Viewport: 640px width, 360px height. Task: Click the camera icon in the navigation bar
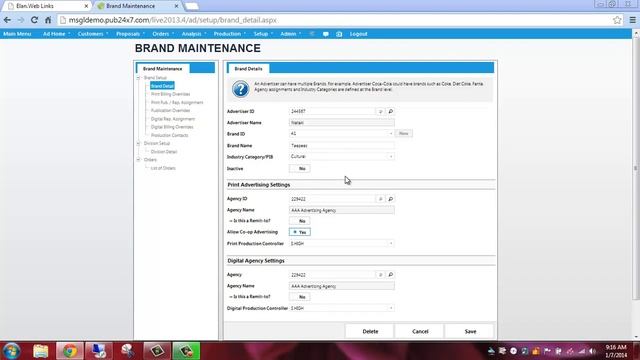coord(339,34)
